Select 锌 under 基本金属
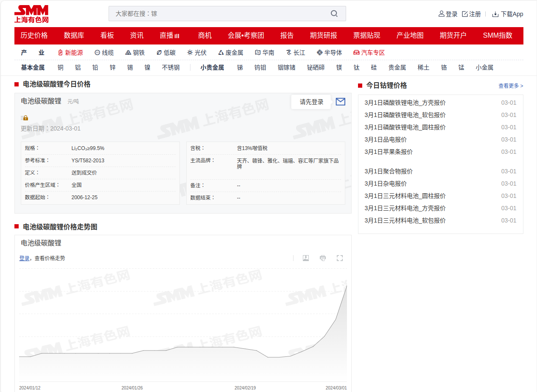 tap(113, 67)
